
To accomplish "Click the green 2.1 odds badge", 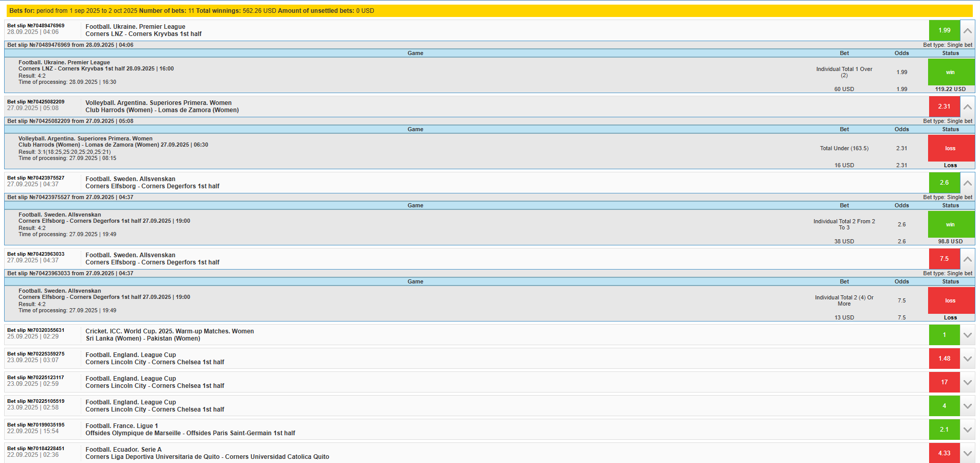I will pos(944,430).
